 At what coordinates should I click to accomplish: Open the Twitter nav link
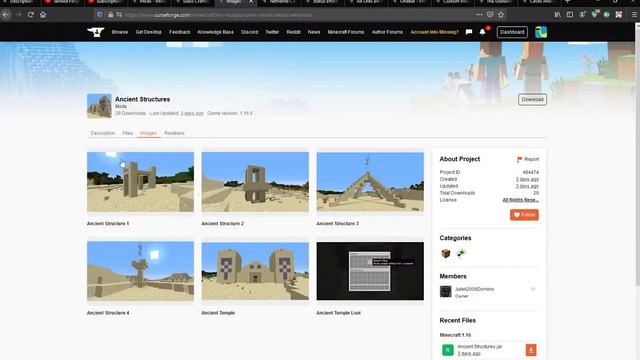[272, 32]
